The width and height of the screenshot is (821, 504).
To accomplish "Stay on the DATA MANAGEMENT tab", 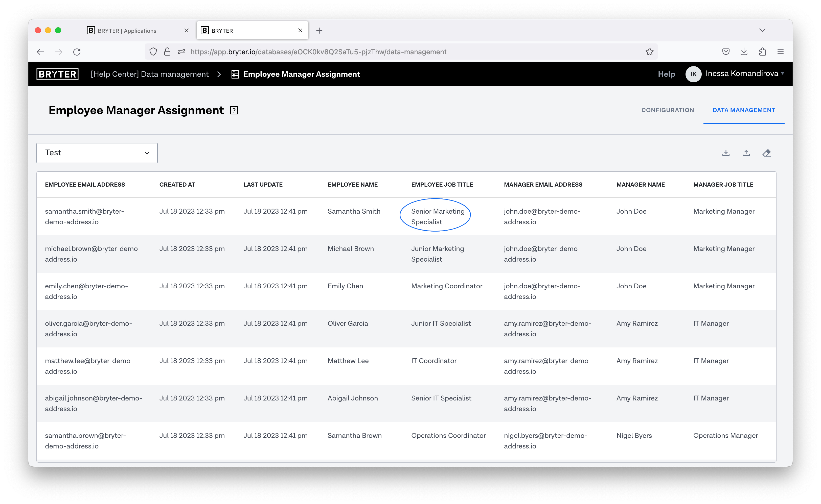I will tap(744, 110).
